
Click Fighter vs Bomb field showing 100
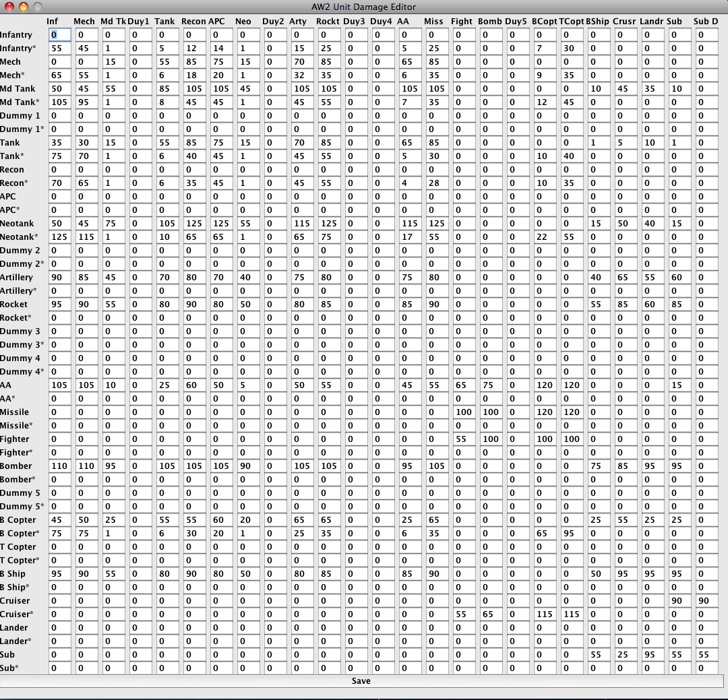(490, 439)
